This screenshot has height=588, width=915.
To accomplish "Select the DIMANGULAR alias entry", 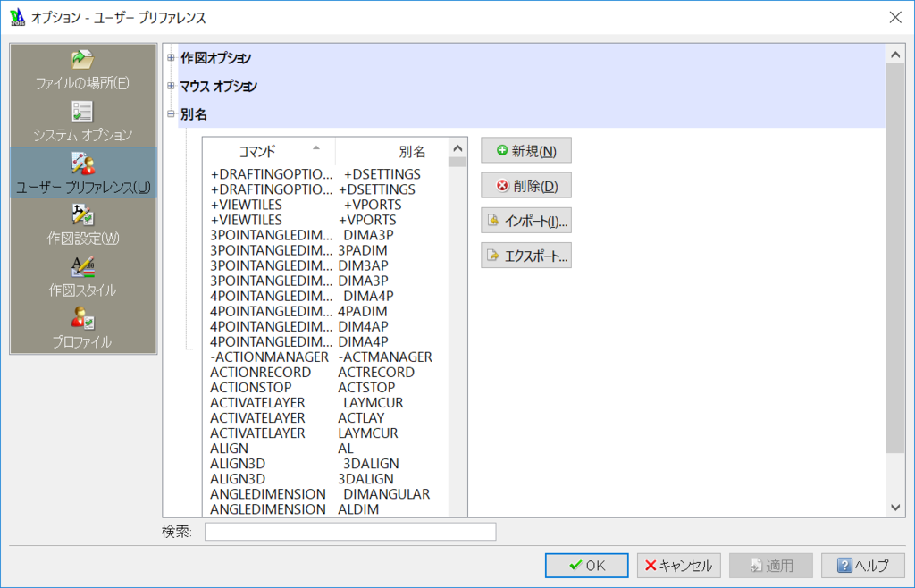I will pos(386,494).
